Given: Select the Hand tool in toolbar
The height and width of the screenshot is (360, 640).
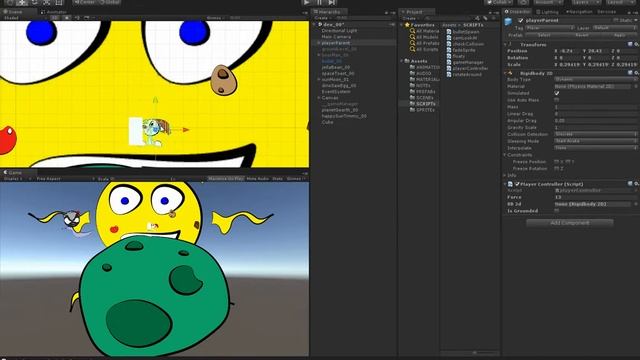Looking at the screenshot, I should pos(10,2).
